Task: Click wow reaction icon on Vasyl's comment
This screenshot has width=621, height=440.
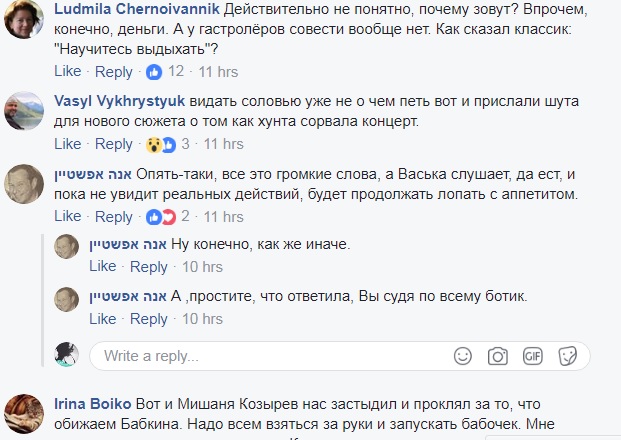Action: (x=154, y=144)
